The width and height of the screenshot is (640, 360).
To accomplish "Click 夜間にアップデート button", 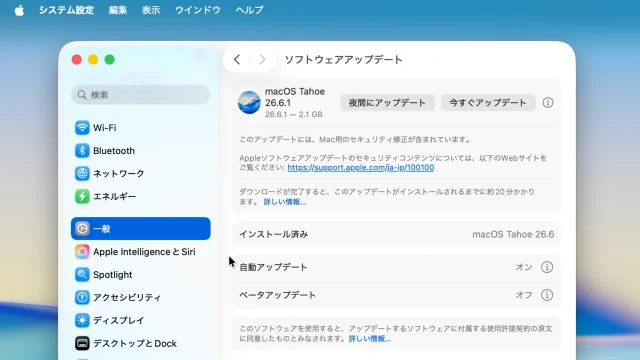I will [x=387, y=102].
